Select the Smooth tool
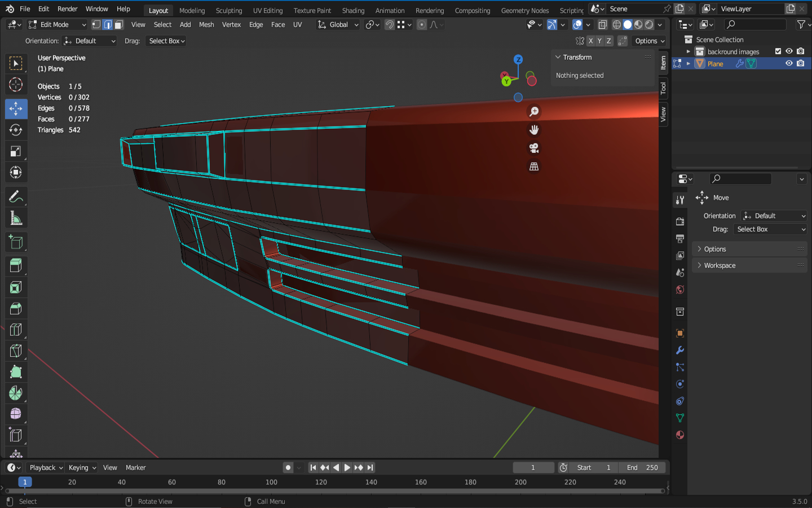 (x=16, y=414)
